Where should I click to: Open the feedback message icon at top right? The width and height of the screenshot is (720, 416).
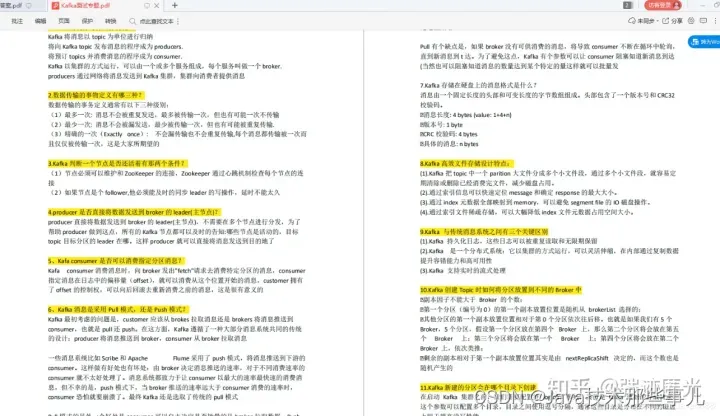[x=703, y=21]
